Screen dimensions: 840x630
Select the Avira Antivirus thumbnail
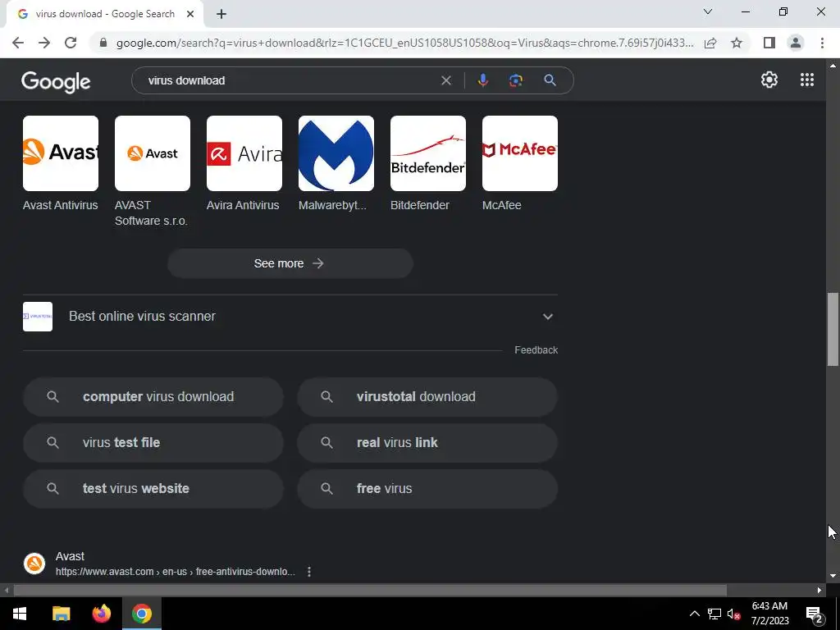click(244, 153)
